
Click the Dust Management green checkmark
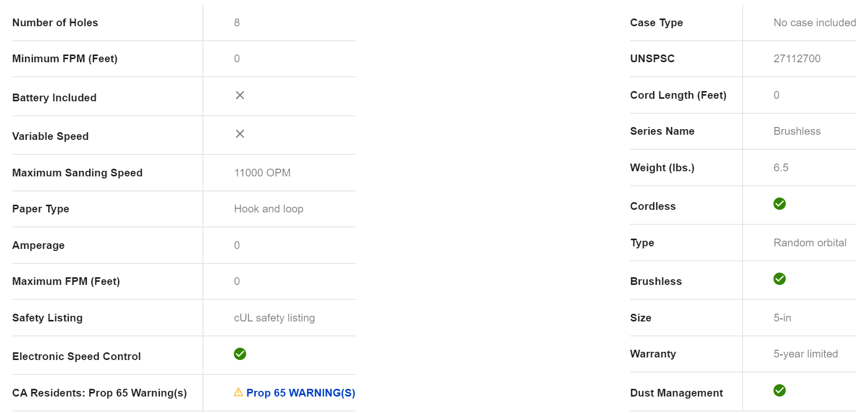(x=779, y=390)
